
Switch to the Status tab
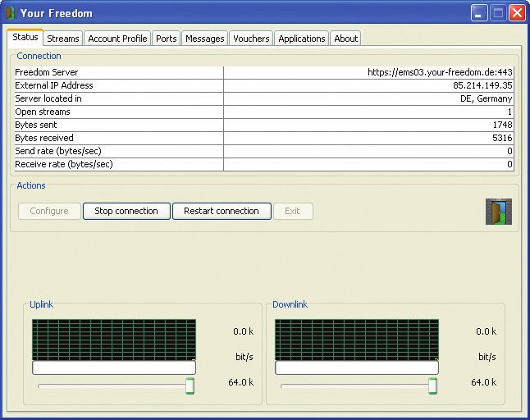tap(25, 37)
